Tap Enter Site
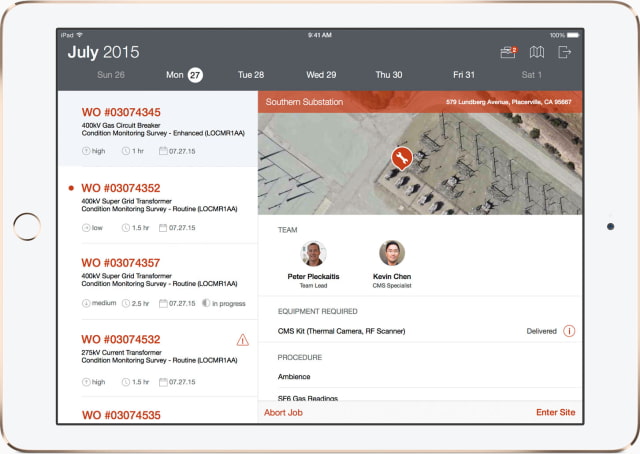 pos(556,412)
